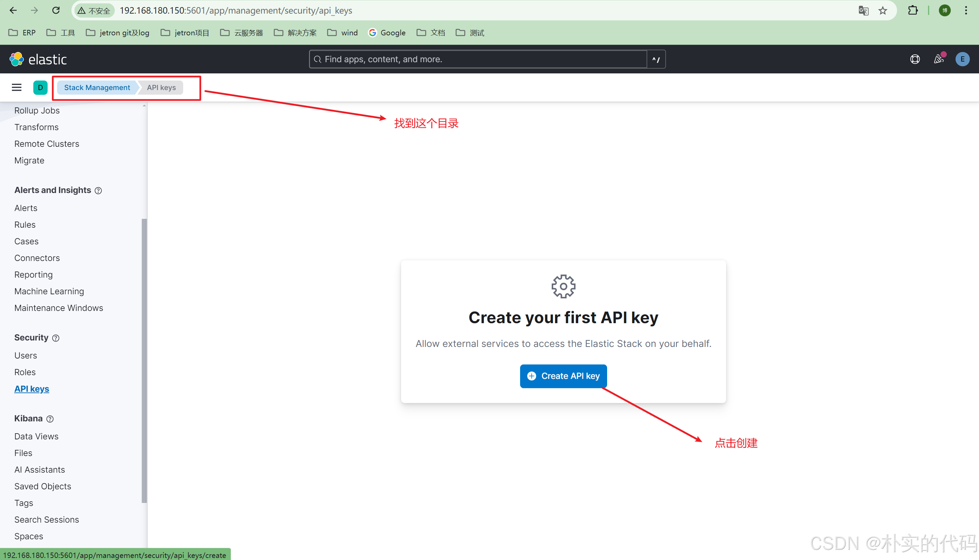Click the Security section help icon
This screenshot has height=560, width=979.
point(56,338)
